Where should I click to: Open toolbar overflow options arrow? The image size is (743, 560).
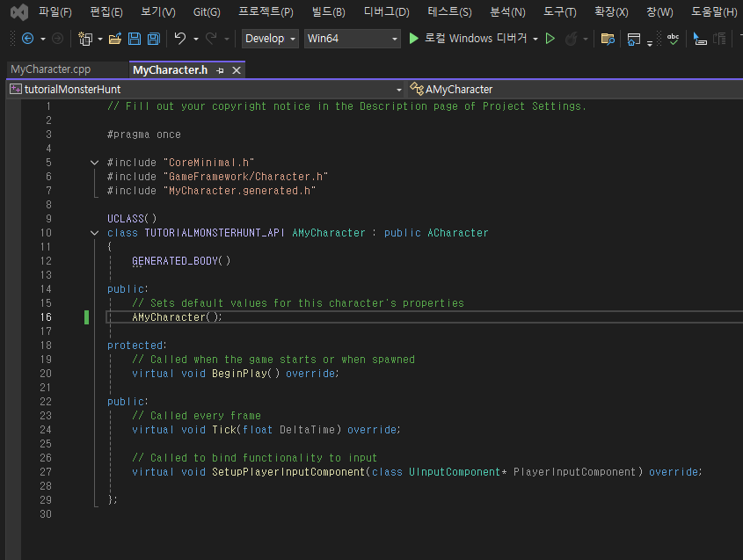(650, 43)
